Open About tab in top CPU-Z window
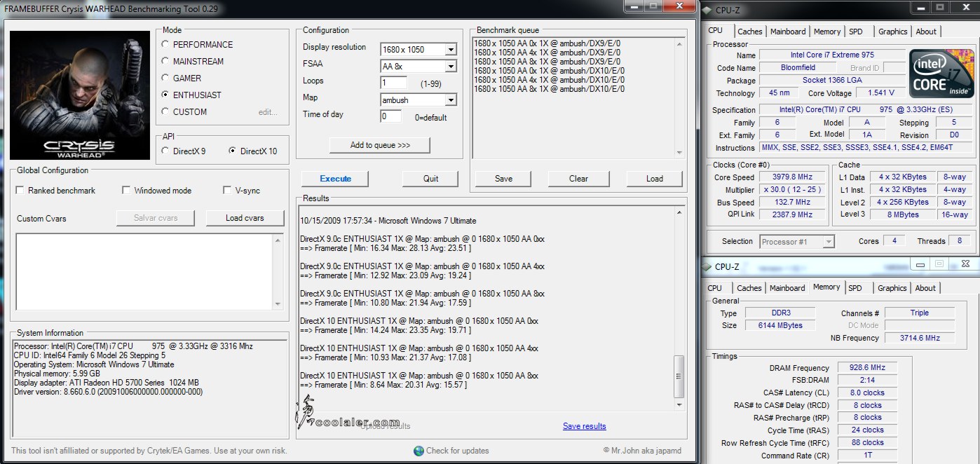Screen dimensions: 980x464 926,32
